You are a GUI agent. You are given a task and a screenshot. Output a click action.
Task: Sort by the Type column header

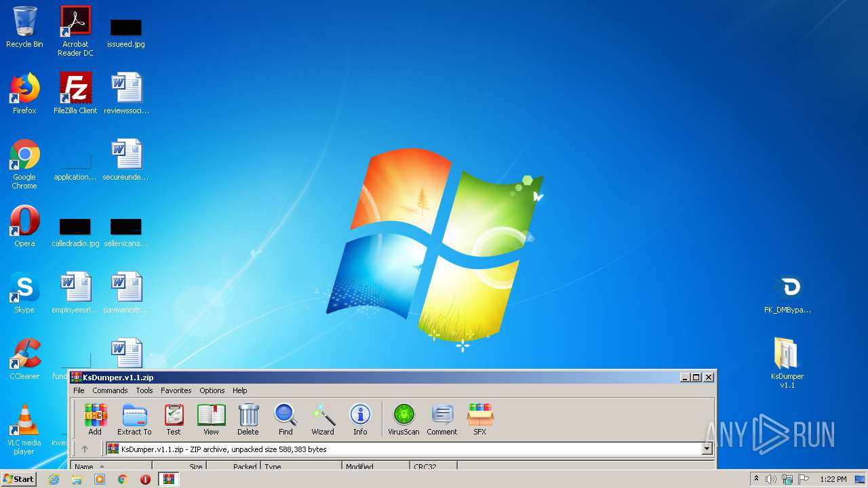click(x=301, y=466)
